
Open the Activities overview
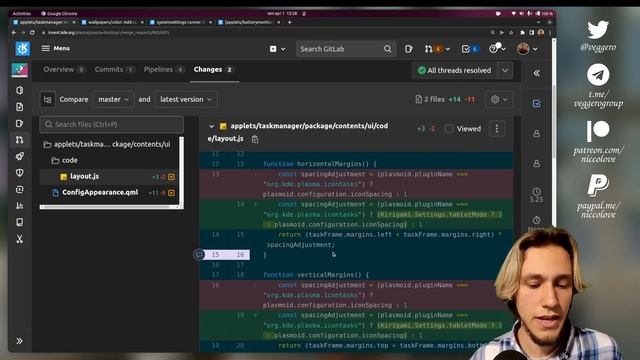coord(22,13)
